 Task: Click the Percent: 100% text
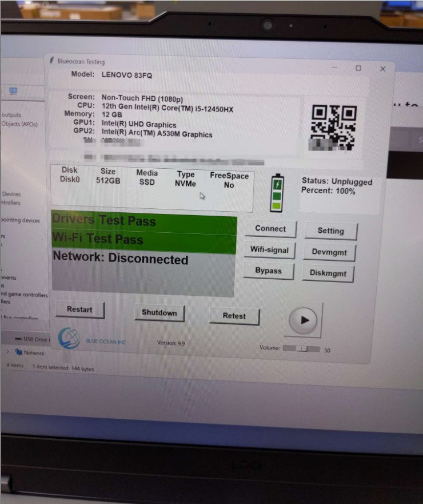(328, 191)
